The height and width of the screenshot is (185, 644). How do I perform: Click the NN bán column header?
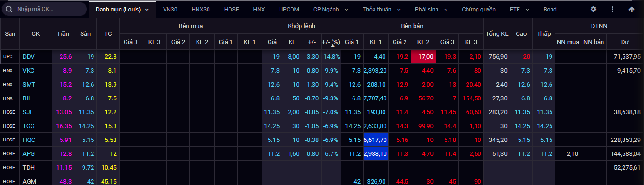[593, 42]
